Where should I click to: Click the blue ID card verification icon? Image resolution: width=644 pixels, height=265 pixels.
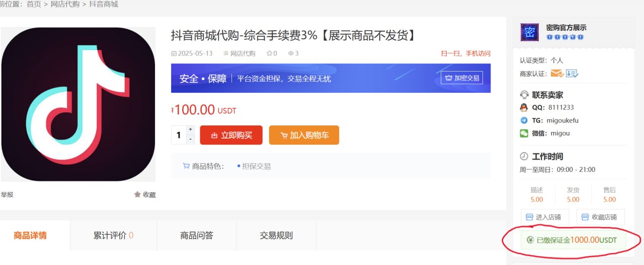click(x=572, y=74)
